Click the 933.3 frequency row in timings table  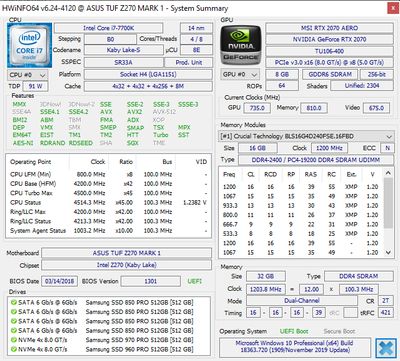point(301,206)
